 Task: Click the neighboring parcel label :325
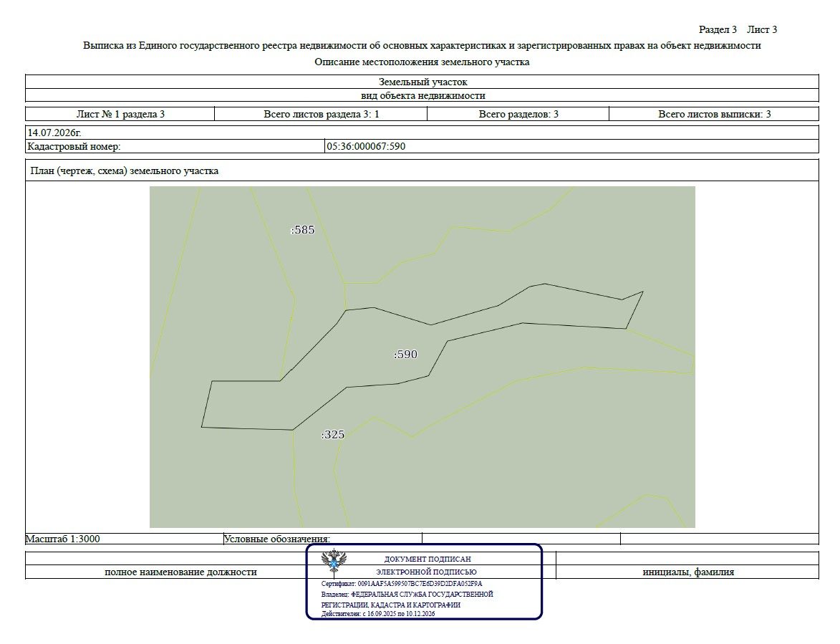pyautogui.click(x=333, y=435)
